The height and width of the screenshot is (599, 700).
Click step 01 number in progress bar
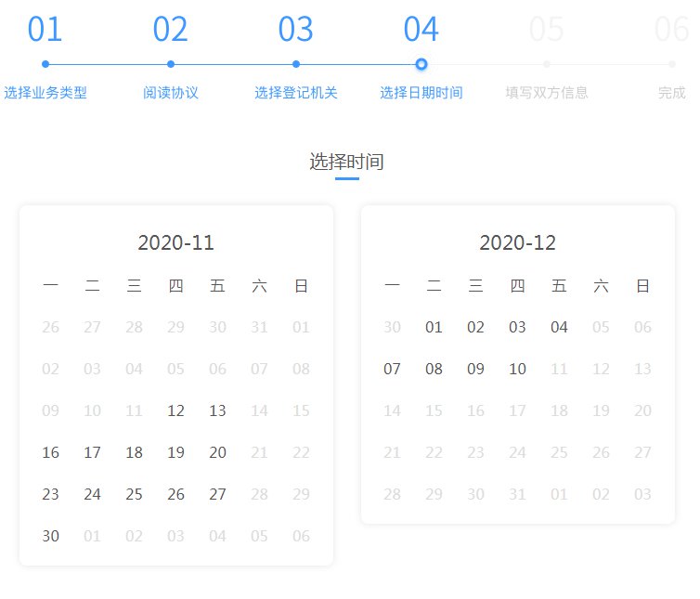click(45, 30)
